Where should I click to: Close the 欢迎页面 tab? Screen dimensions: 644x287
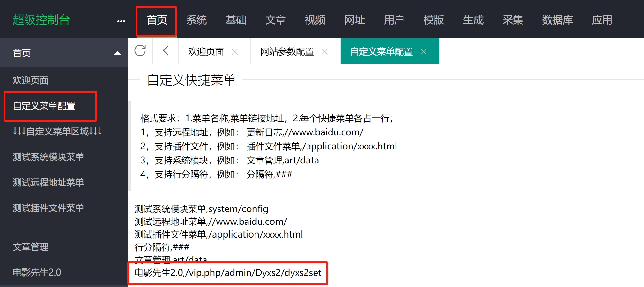pyautogui.click(x=235, y=52)
